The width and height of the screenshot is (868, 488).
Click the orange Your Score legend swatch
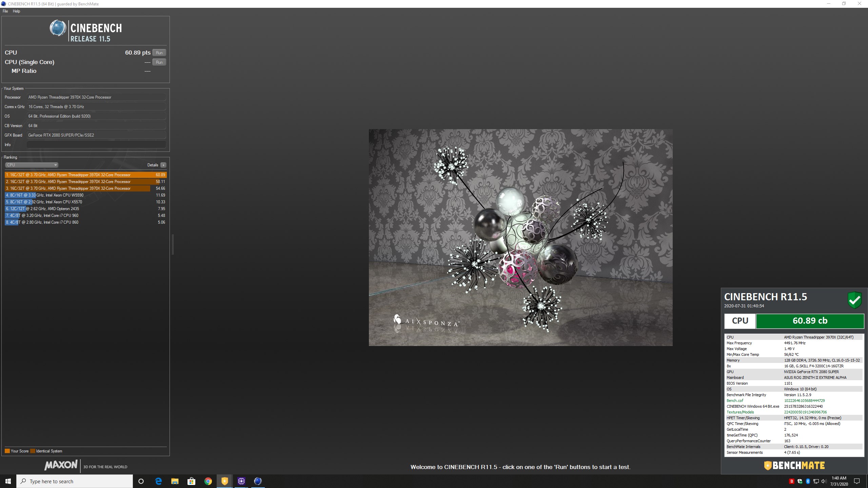click(7, 451)
